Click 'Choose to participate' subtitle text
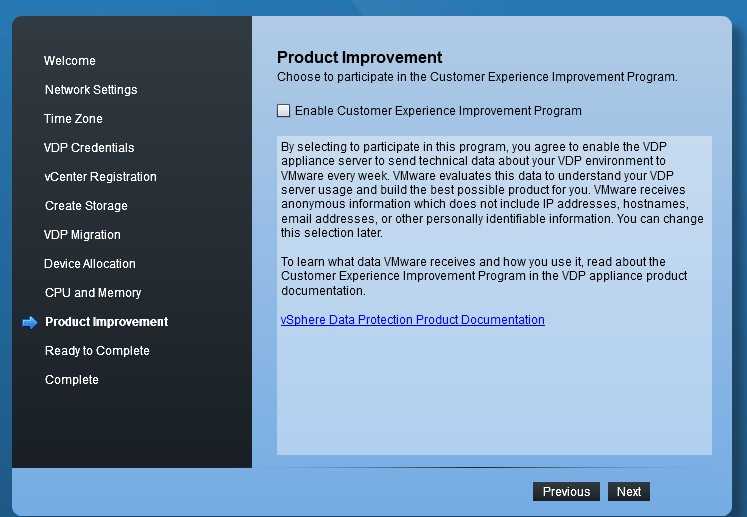 [477, 77]
